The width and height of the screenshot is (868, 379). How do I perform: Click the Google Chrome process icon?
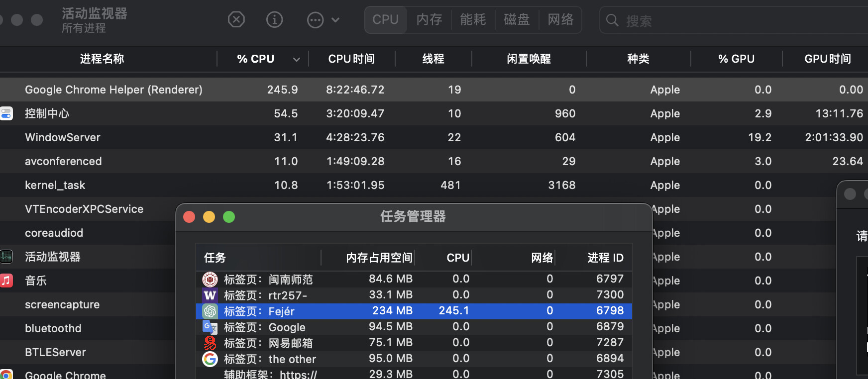[x=6, y=375]
